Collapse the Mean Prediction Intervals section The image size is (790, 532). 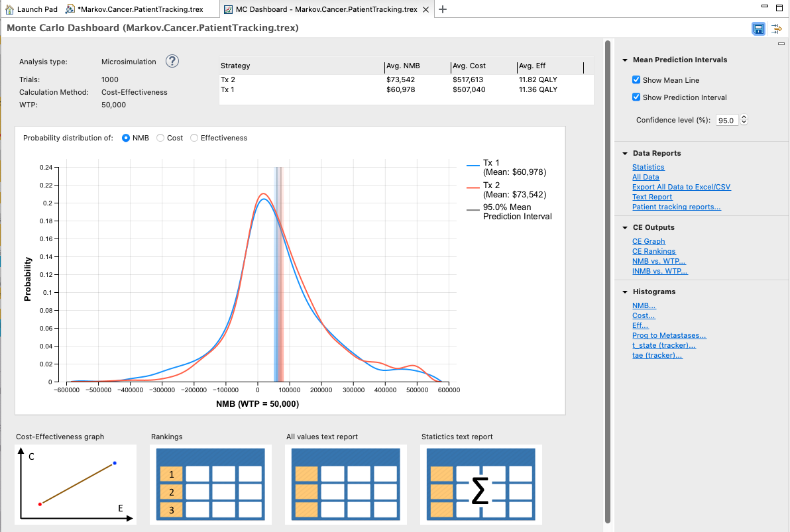(x=624, y=60)
